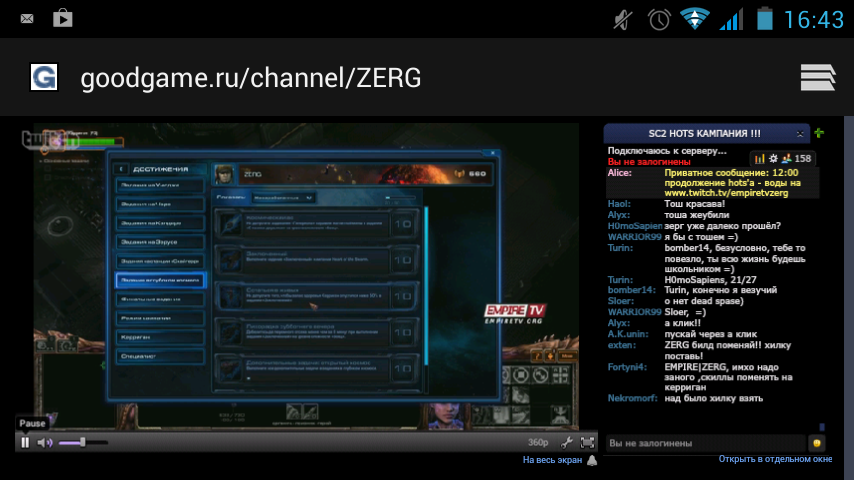Tap the silent mode status icon

[623, 20]
